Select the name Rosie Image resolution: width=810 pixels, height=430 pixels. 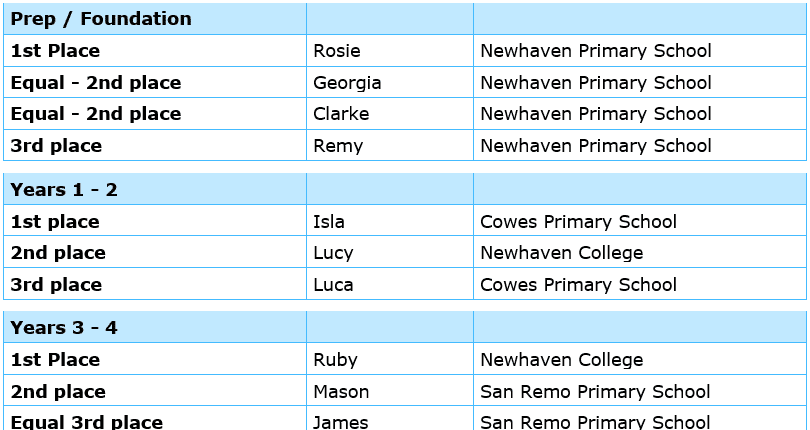pyautogui.click(x=337, y=51)
